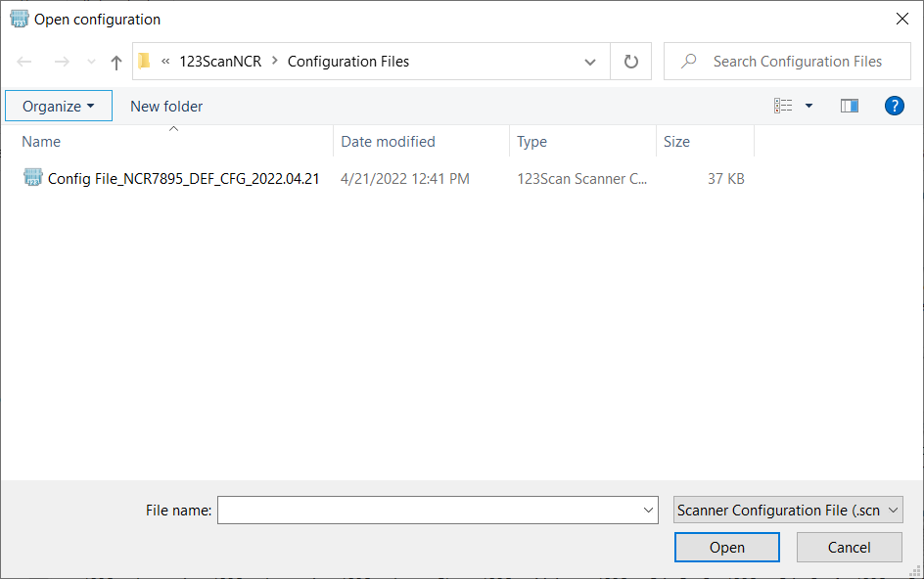
Task: Click the Back navigation arrow
Action: [x=25, y=62]
